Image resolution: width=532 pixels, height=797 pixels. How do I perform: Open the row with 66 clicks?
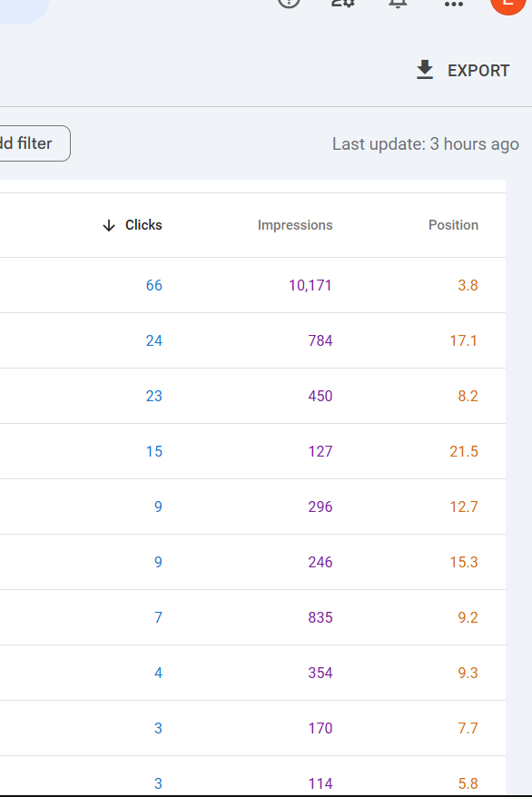point(153,285)
